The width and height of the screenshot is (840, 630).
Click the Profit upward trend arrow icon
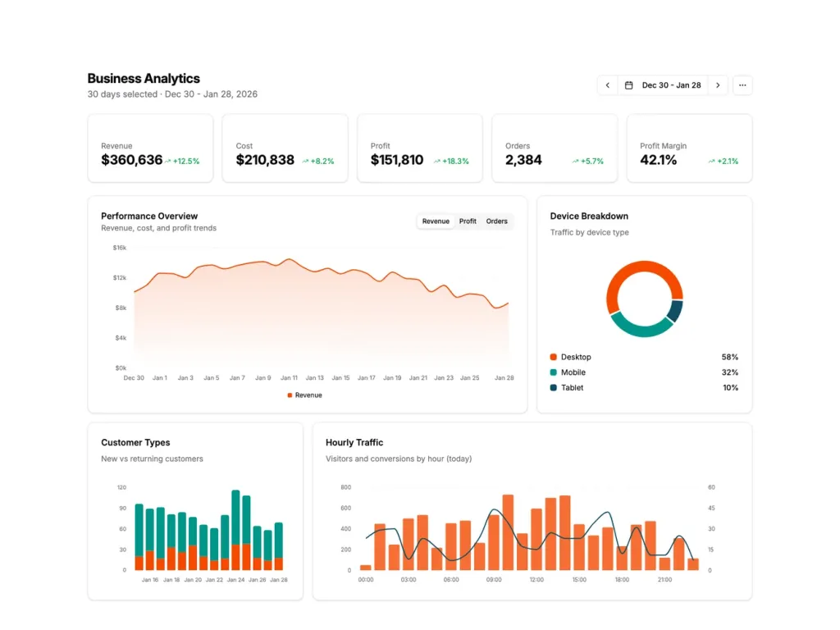pyautogui.click(x=437, y=162)
